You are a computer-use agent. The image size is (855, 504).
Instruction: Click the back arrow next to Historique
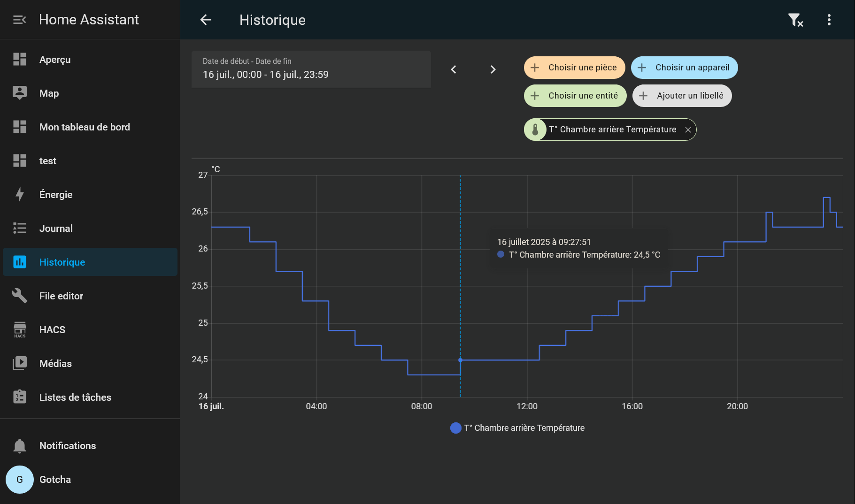pyautogui.click(x=206, y=20)
